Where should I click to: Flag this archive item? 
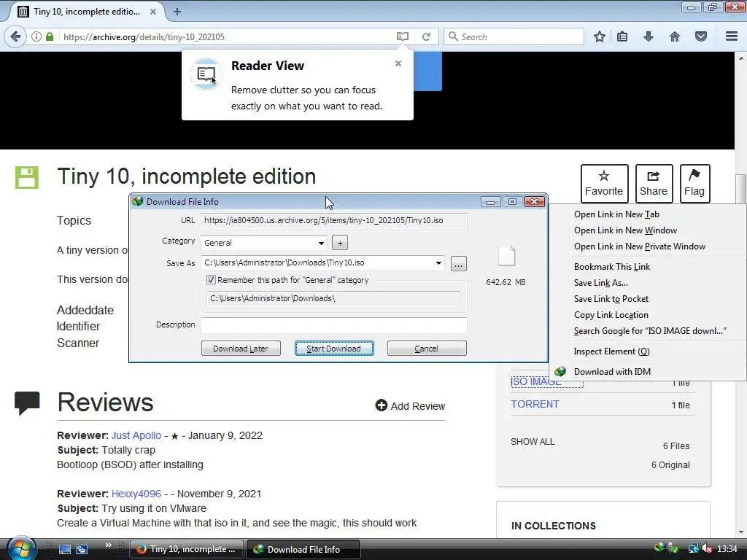694,183
